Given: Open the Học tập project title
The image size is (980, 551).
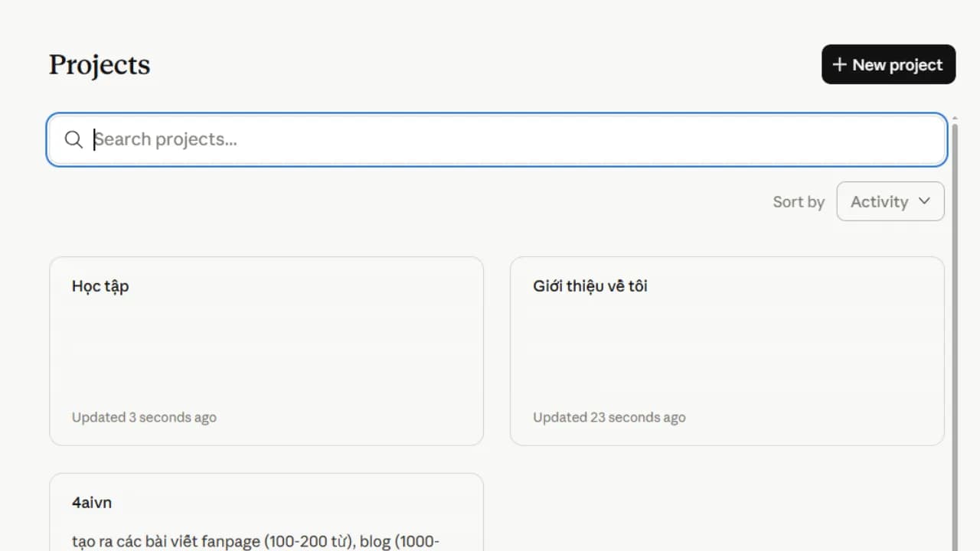Looking at the screenshot, I should tap(100, 286).
